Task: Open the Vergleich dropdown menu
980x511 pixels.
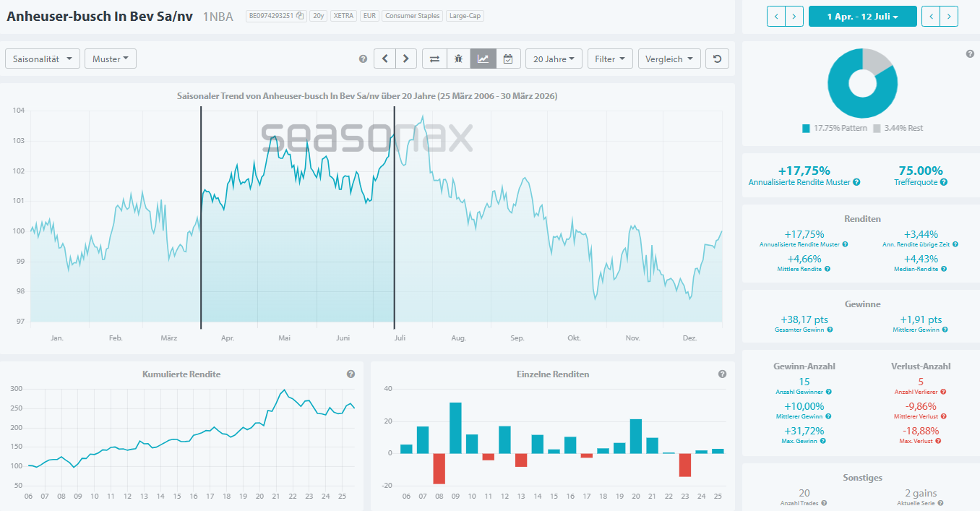Action: [669, 59]
